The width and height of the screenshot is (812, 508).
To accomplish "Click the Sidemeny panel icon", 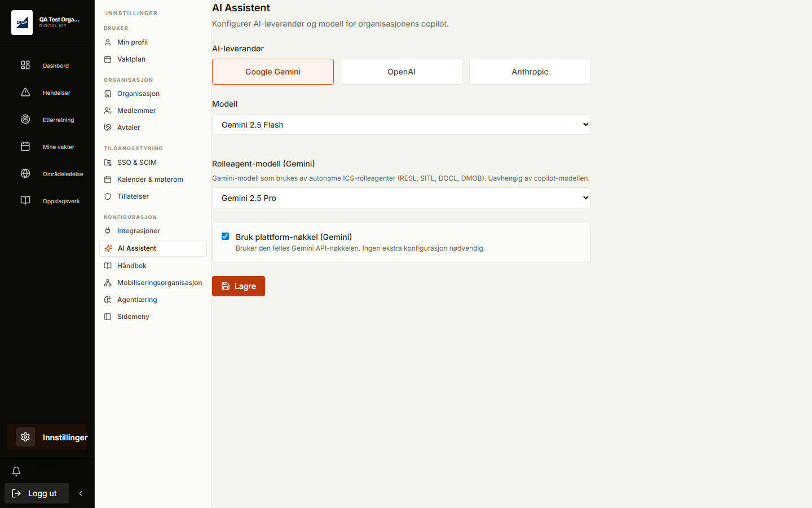I will 108,317.
